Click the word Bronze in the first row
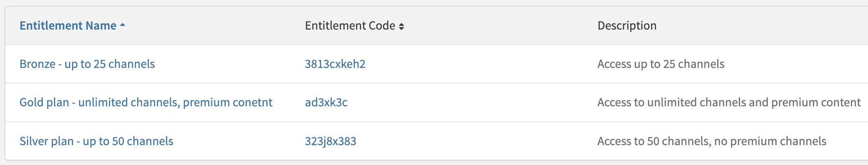Viewport: 868px width, 165px height. [37, 64]
